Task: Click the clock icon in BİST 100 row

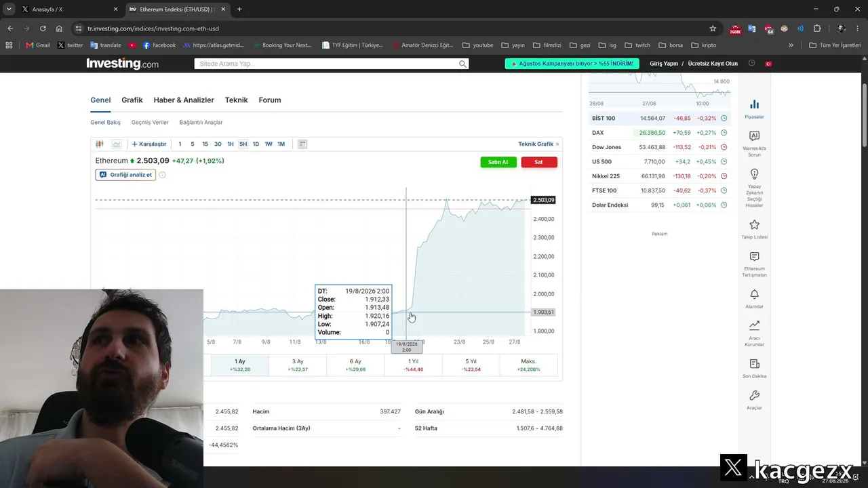Action: pos(724,118)
